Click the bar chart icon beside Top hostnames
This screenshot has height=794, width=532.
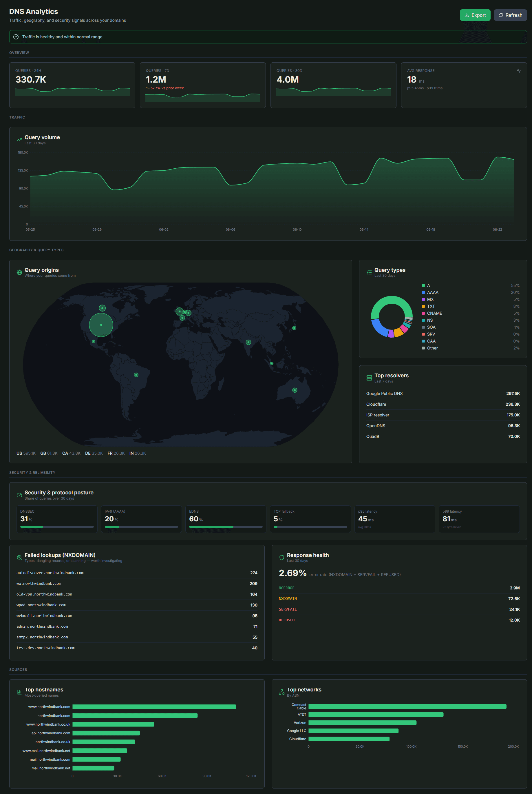pyautogui.click(x=19, y=692)
